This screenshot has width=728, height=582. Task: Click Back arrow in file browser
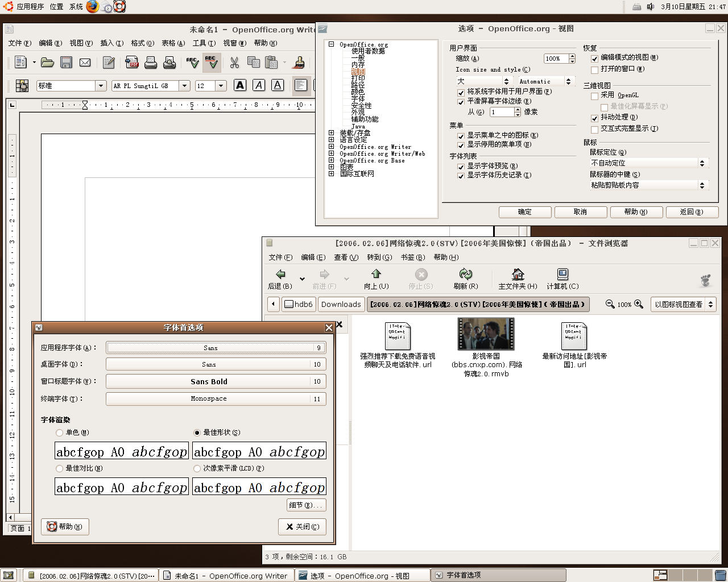tap(280, 278)
